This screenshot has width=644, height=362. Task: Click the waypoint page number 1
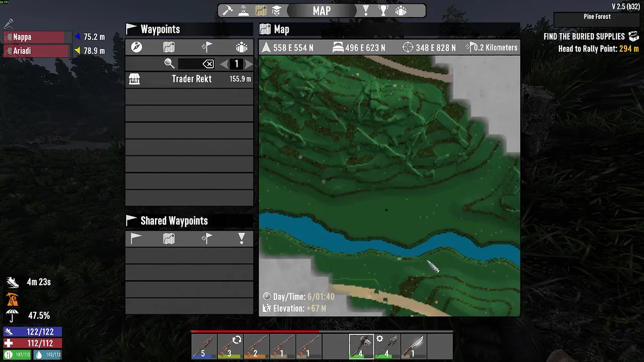(236, 64)
